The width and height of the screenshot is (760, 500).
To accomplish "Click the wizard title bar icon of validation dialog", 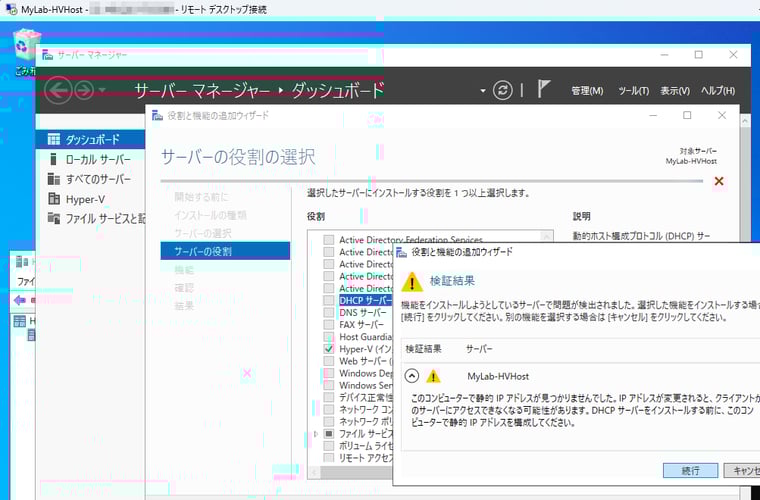I will (x=401, y=251).
